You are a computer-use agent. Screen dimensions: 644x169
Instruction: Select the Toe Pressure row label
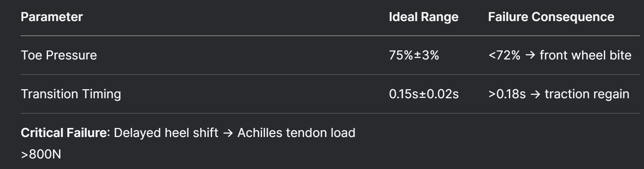tap(59, 55)
